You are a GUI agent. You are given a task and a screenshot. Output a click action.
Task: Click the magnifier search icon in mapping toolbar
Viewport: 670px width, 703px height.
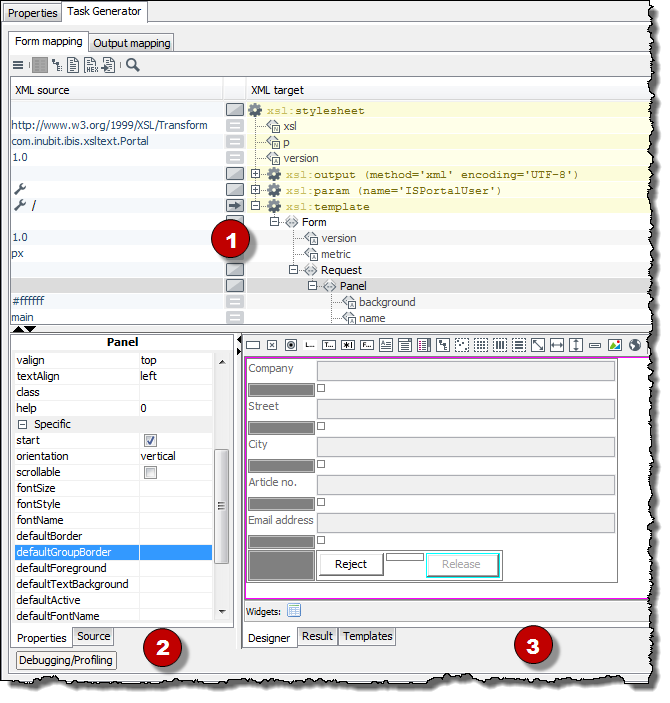point(133,66)
